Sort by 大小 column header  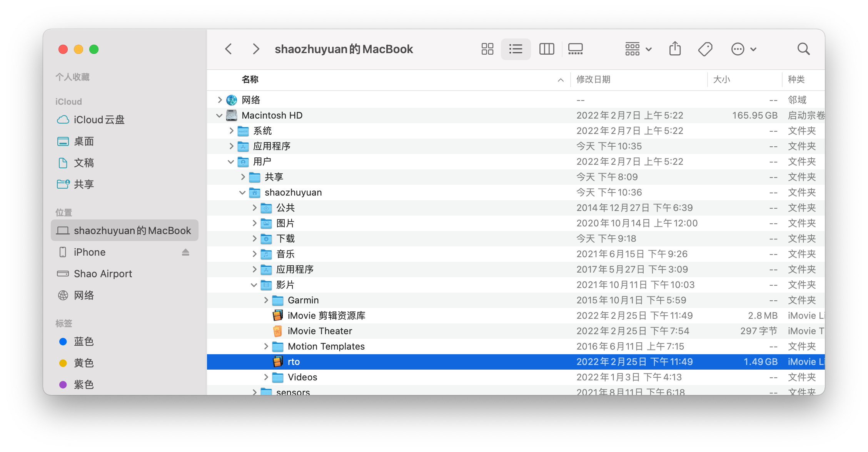click(x=721, y=79)
